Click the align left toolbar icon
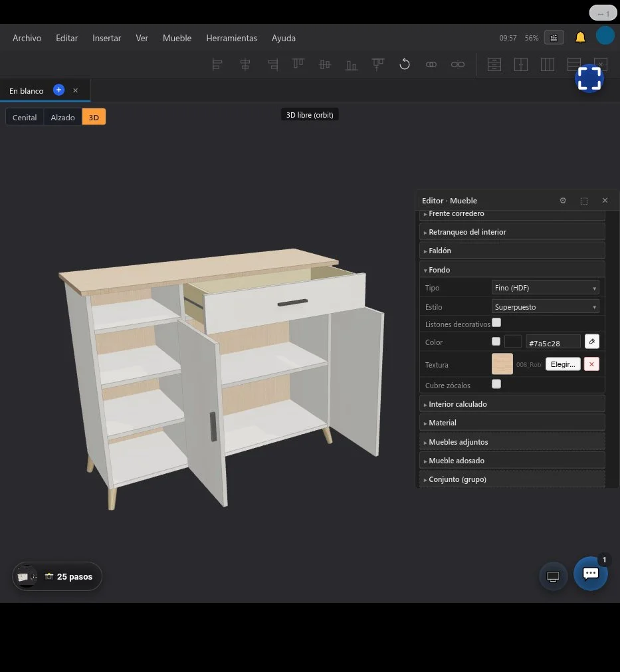 217,64
